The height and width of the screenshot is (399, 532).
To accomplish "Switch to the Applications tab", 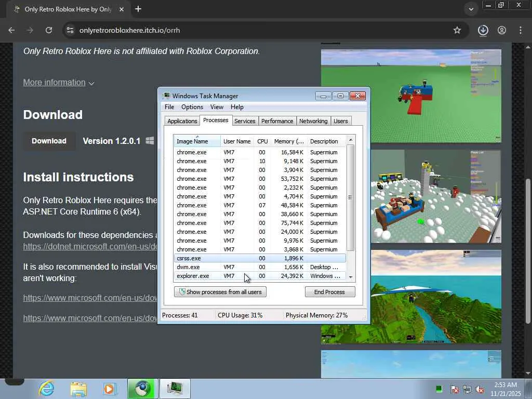I will click(182, 121).
